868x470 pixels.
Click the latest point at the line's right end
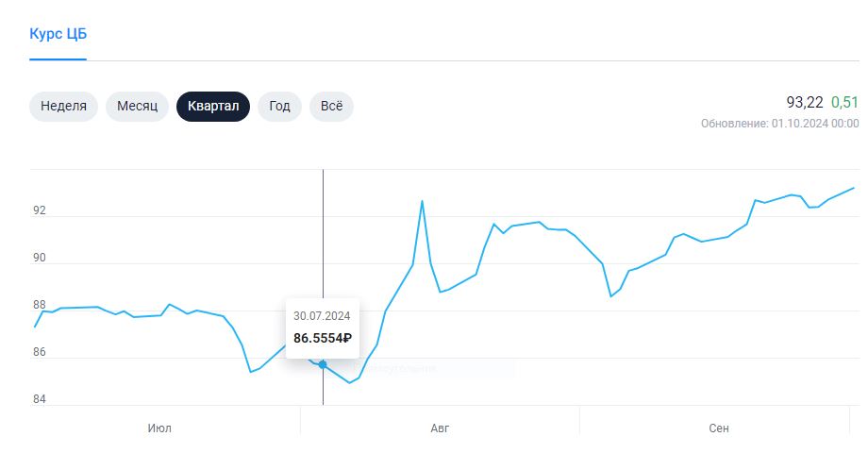[854, 188]
